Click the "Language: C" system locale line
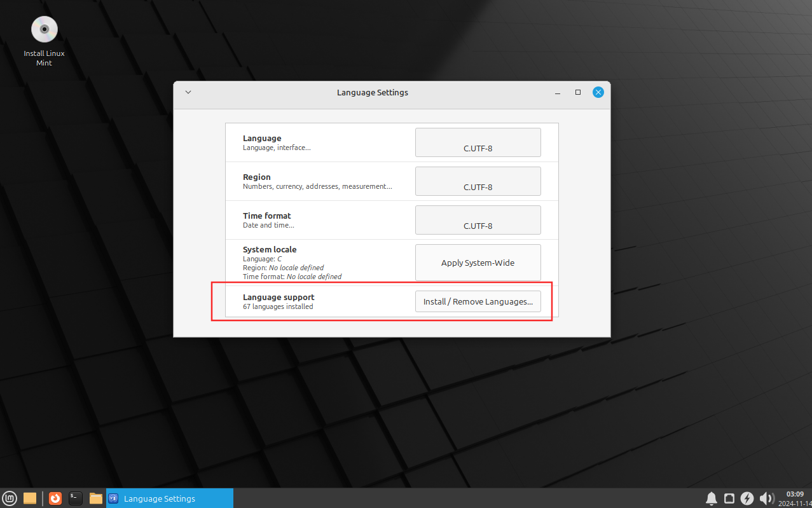 (262, 259)
